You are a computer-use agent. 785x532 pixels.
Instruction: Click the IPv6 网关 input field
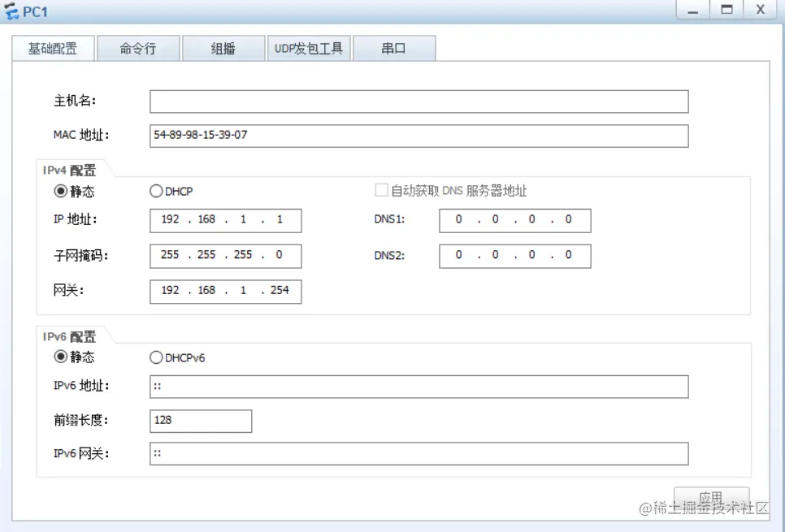click(419, 454)
